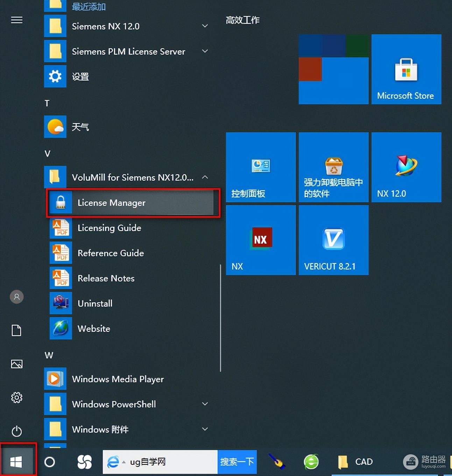This screenshot has height=476, width=452.
Task: Open the Documents icon in sidebar
Action: click(x=16, y=330)
